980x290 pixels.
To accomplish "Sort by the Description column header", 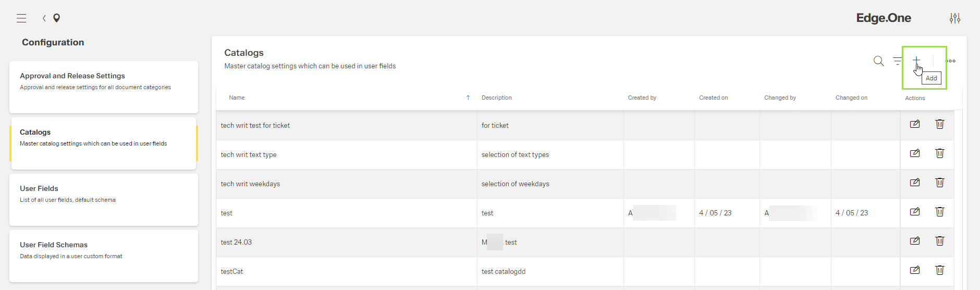I will point(496,98).
